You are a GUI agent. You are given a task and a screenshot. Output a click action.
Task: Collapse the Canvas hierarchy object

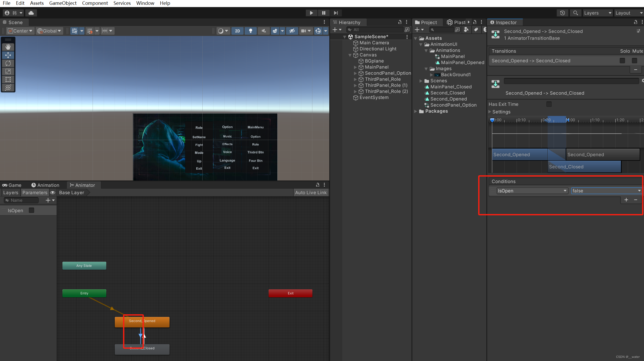[350, 55]
